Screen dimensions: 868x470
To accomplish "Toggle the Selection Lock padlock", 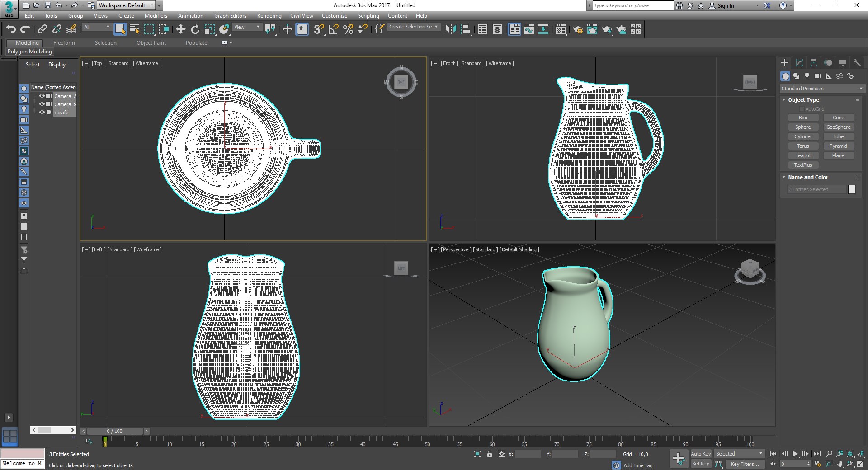I will [490, 454].
